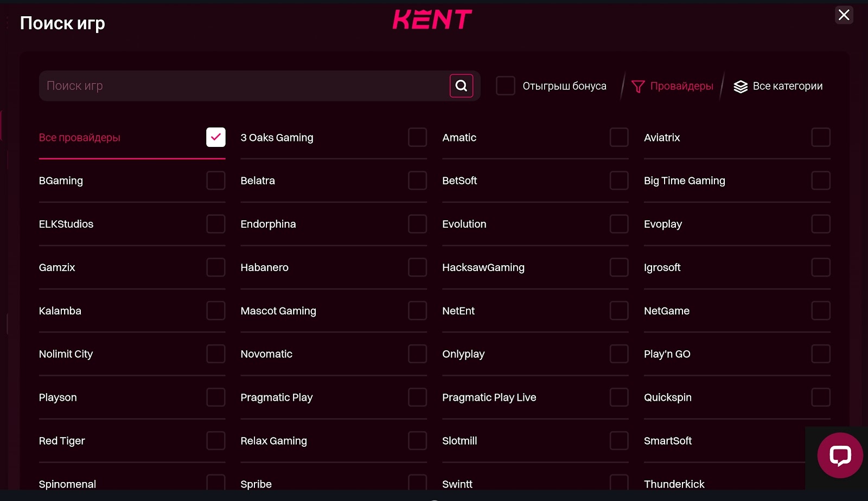The width and height of the screenshot is (868, 501).
Task: Enable the Relax Gaming checkbox
Action: [x=417, y=441]
